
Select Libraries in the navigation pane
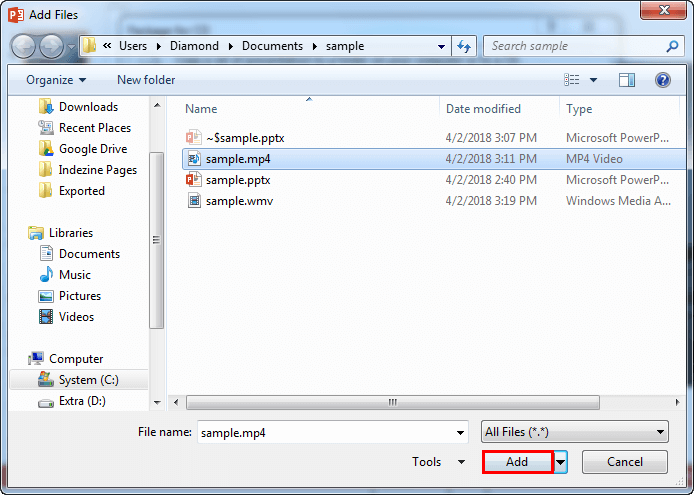(71, 233)
